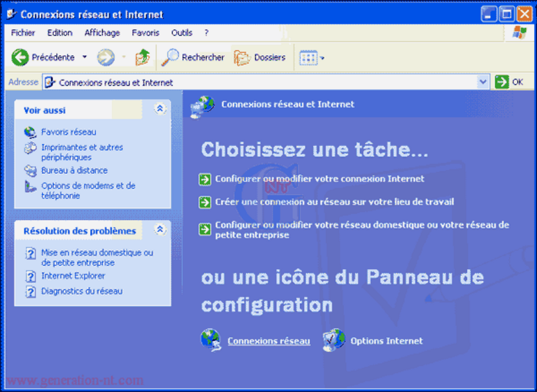
Task: Select Configurer votre réseau domestique task
Action: coord(362,230)
